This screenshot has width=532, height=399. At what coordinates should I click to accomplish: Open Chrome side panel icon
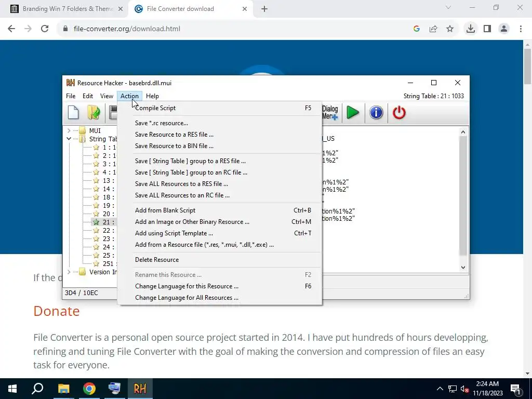click(x=487, y=29)
